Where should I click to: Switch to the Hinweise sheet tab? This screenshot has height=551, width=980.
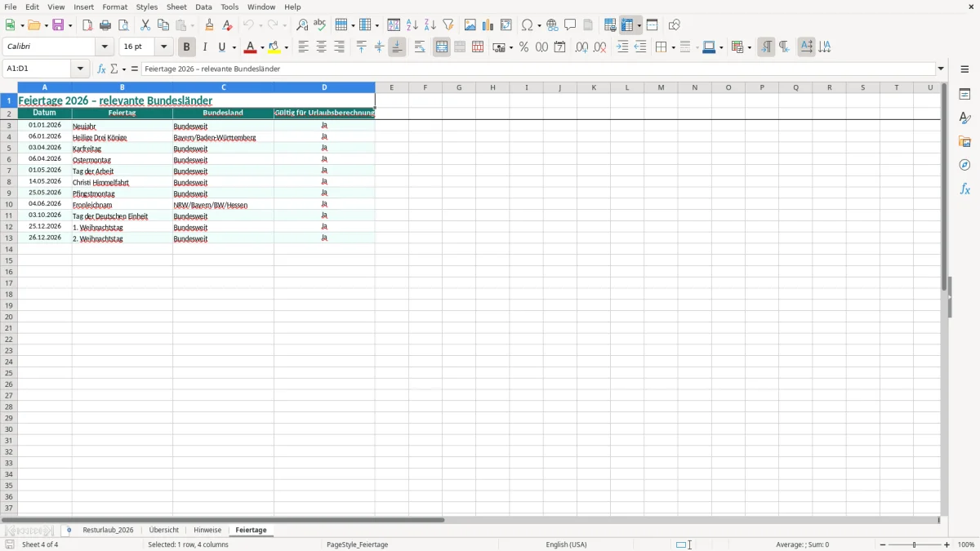click(x=207, y=531)
